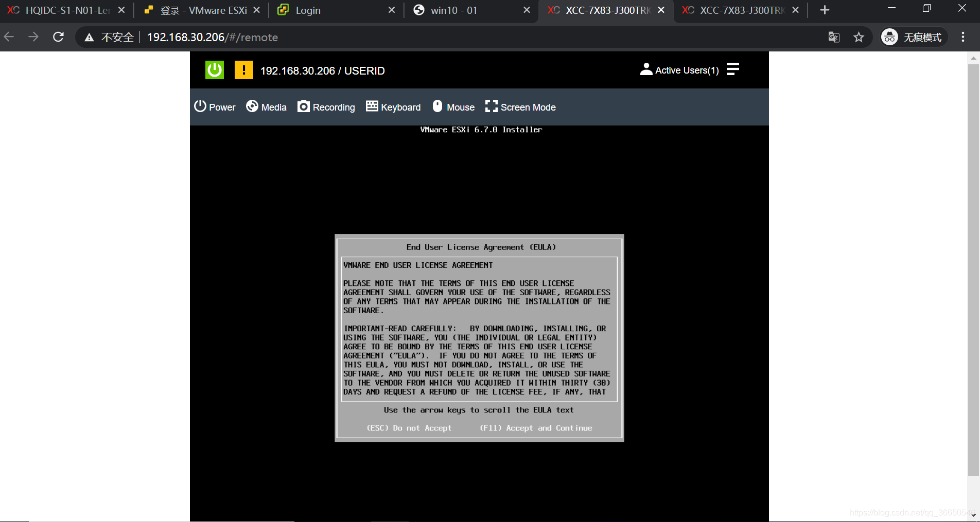Viewport: 980px width, 522px height.
Task: Open a new browser tab
Action: (825, 10)
